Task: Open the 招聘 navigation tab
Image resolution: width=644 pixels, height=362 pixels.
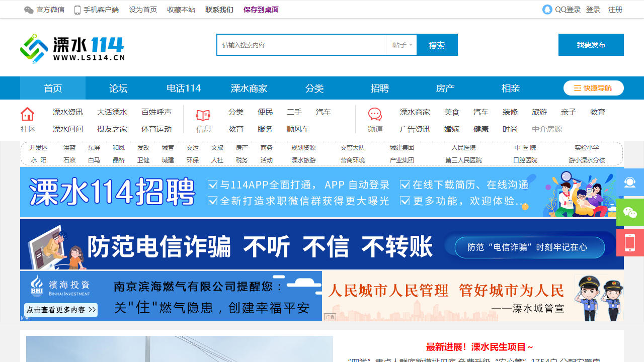Action: pyautogui.click(x=380, y=88)
